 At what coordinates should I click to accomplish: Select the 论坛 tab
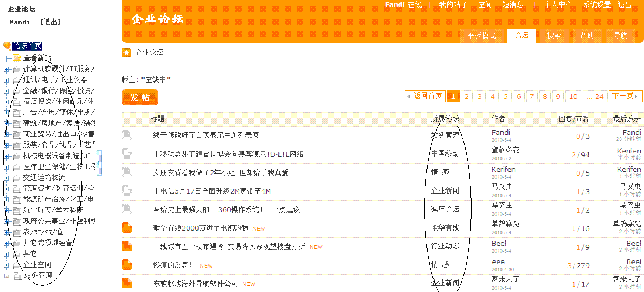click(x=521, y=35)
